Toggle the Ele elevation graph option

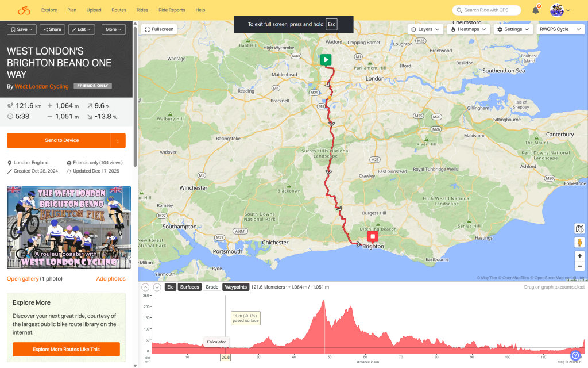click(x=170, y=287)
